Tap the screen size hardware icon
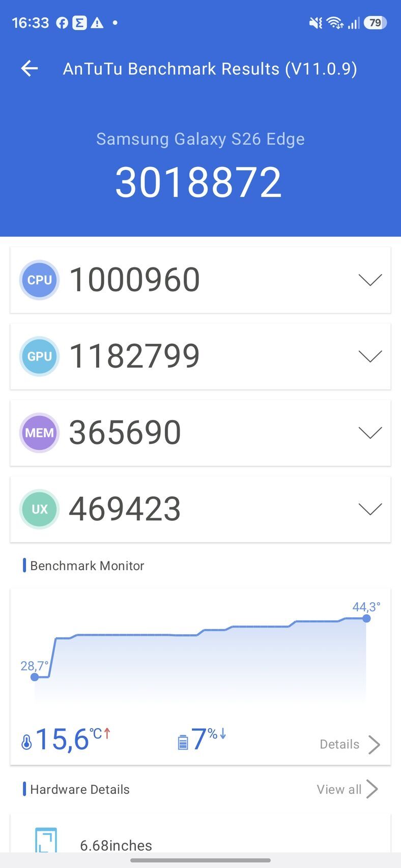Viewport: 401px width, 868px height. (46, 841)
